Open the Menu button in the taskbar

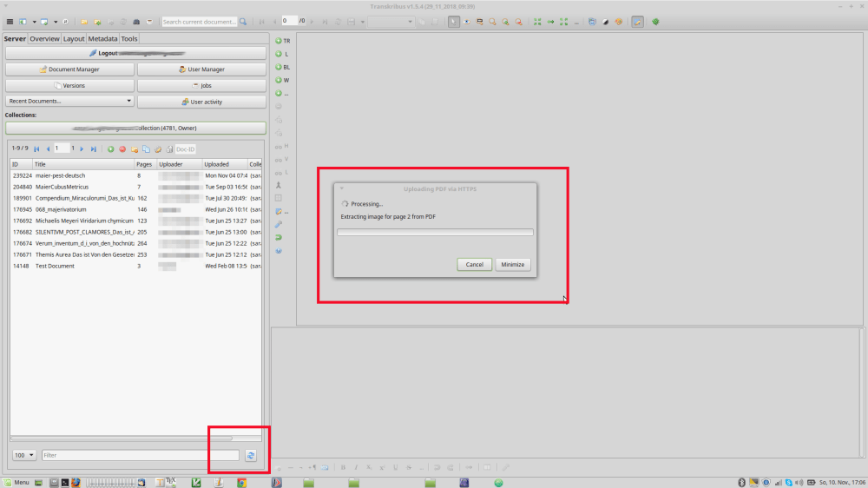click(16, 483)
